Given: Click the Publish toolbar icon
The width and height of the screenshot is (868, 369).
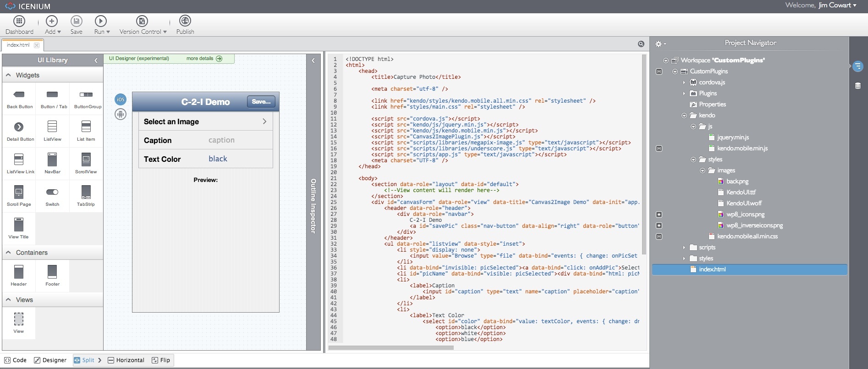Looking at the screenshot, I should pyautogui.click(x=185, y=21).
